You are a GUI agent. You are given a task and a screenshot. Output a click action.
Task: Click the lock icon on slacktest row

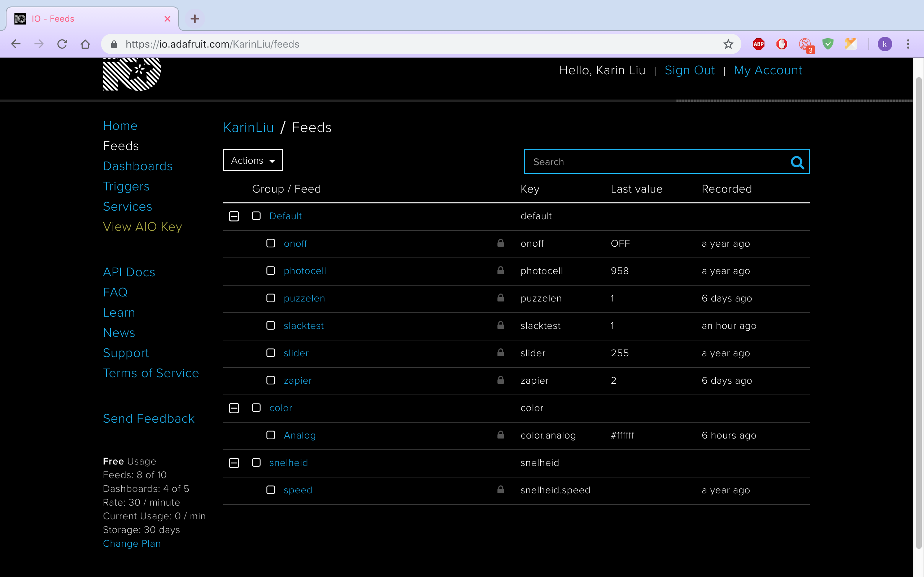click(501, 325)
